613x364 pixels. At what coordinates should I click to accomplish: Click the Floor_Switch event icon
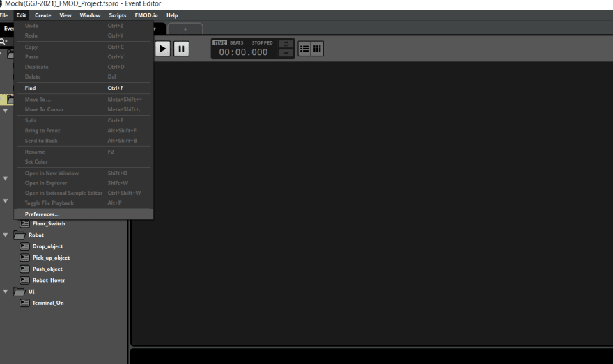tap(24, 224)
